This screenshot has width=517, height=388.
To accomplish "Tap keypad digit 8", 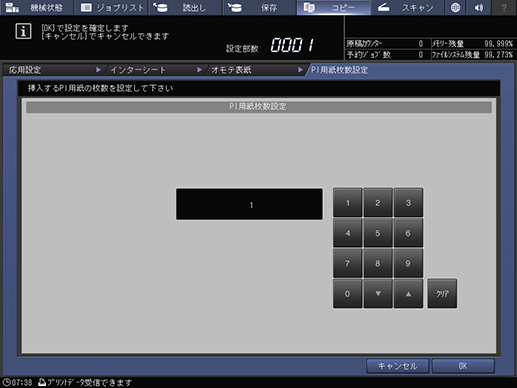I will click(x=378, y=263).
